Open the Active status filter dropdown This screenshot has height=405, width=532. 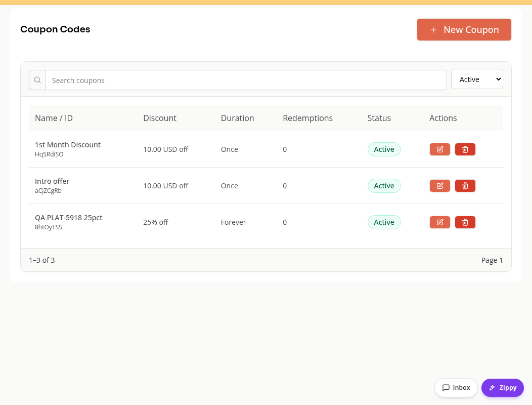(x=477, y=79)
